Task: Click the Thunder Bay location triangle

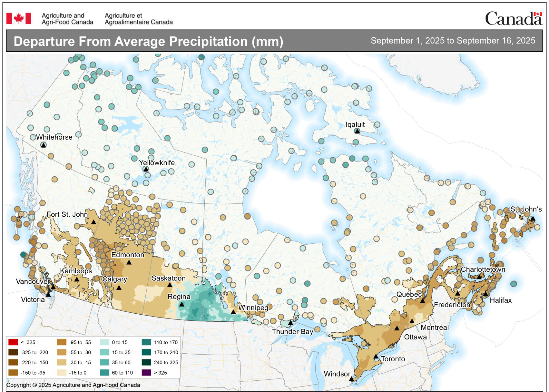Action: pos(291,322)
